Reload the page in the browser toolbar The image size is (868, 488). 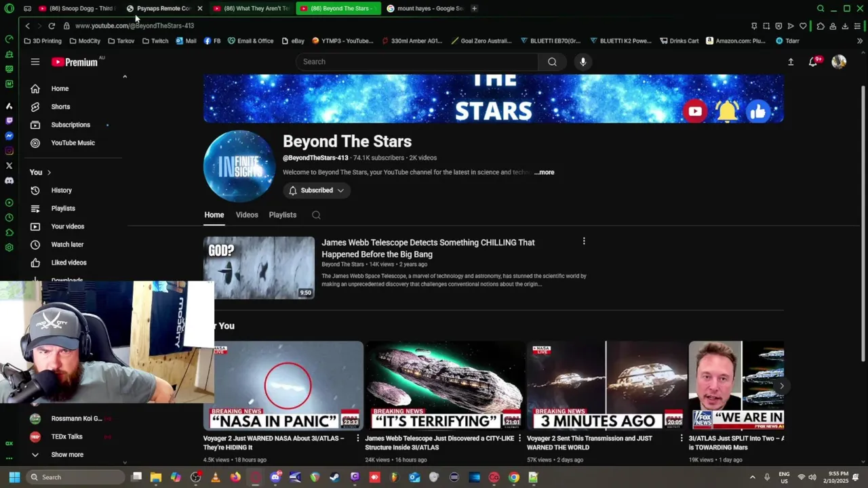click(x=52, y=26)
